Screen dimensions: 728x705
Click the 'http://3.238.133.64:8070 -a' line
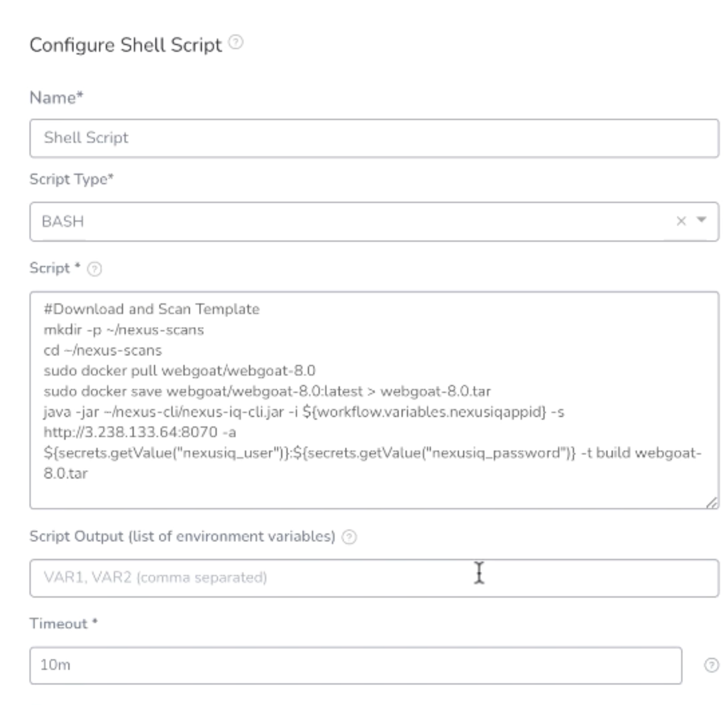pos(140,432)
